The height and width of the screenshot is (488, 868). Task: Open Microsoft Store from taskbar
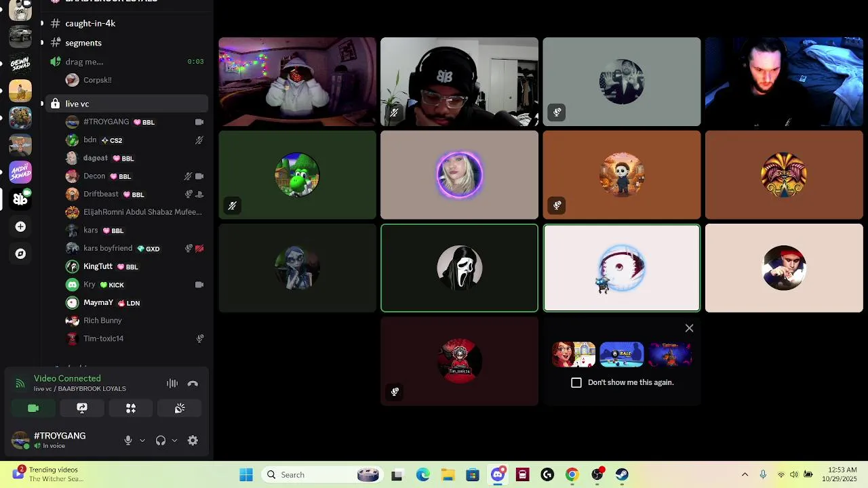(473, 474)
